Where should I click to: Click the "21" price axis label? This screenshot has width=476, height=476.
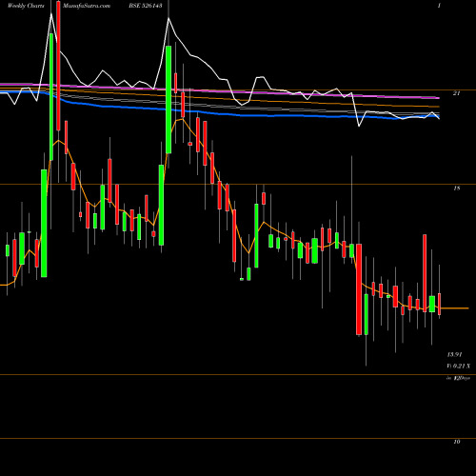coord(456,93)
